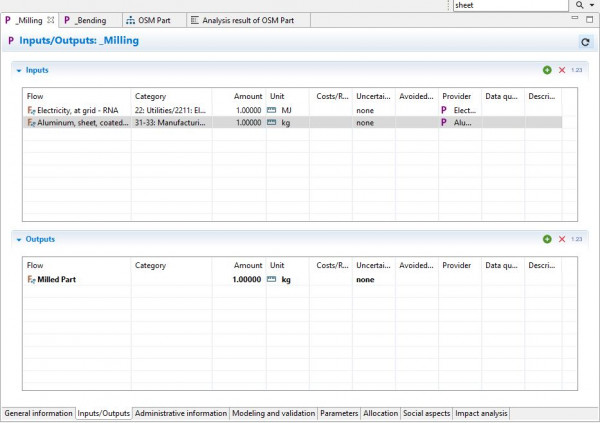Open the General information page tab
The image size is (600, 423).
pyautogui.click(x=38, y=413)
